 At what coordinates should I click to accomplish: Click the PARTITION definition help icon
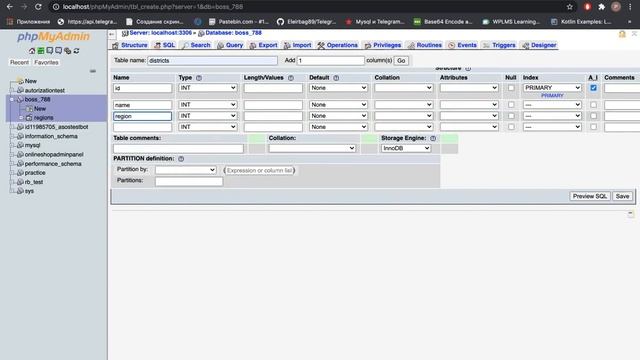181,158
